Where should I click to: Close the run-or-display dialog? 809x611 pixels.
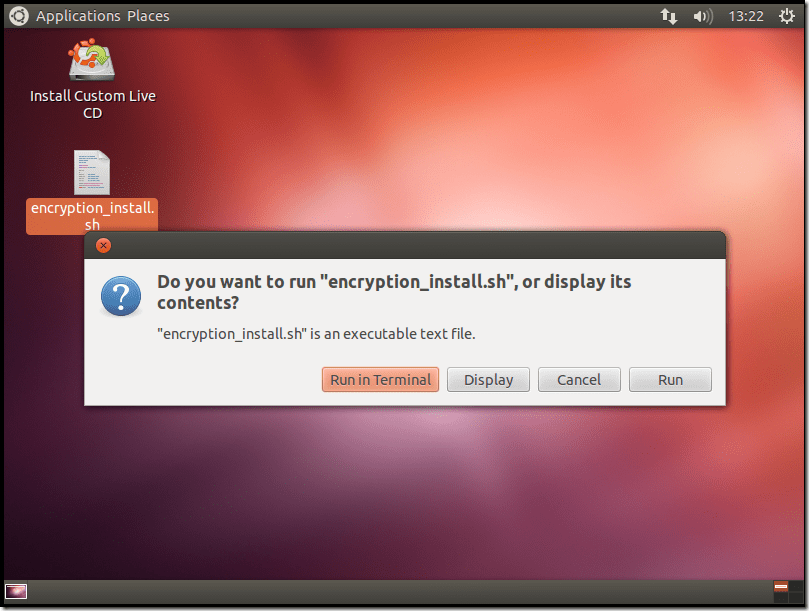tap(103, 245)
